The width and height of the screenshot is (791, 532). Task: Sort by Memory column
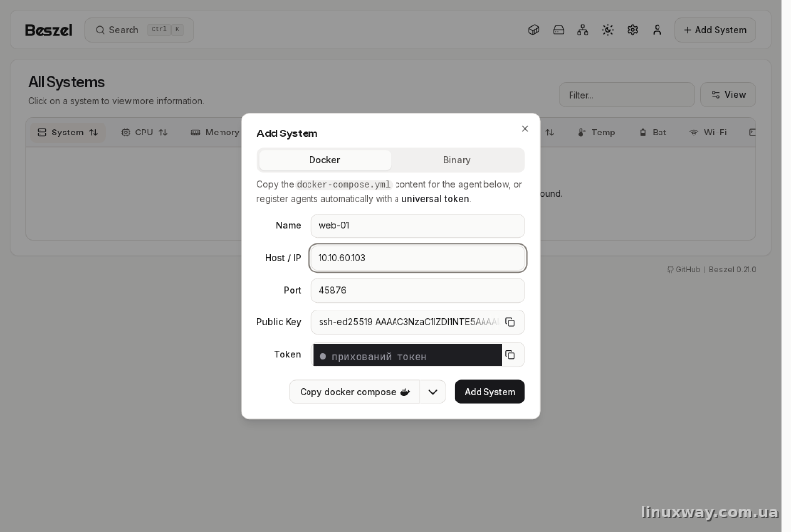pyautogui.click(x=215, y=133)
